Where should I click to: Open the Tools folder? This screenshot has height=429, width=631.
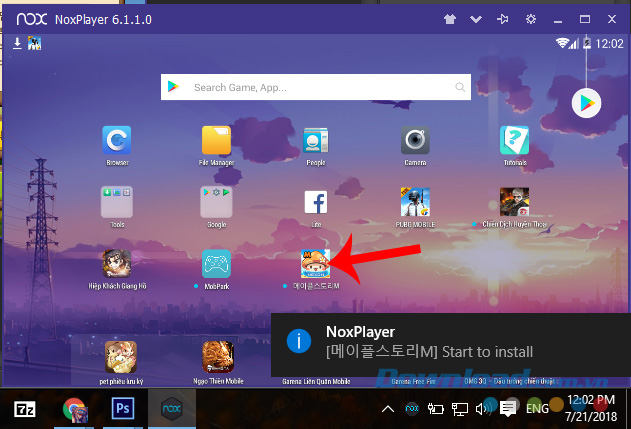tap(117, 202)
